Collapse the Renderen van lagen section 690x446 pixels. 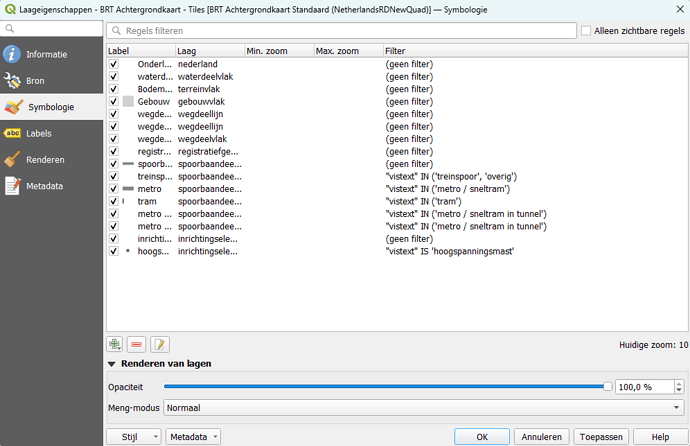click(112, 364)
